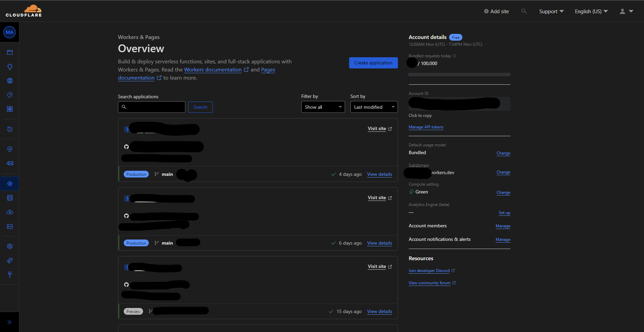Select the database storage sidebar icon
The width and height of the screenshot is (644, 332).
(x=9, y=198)
